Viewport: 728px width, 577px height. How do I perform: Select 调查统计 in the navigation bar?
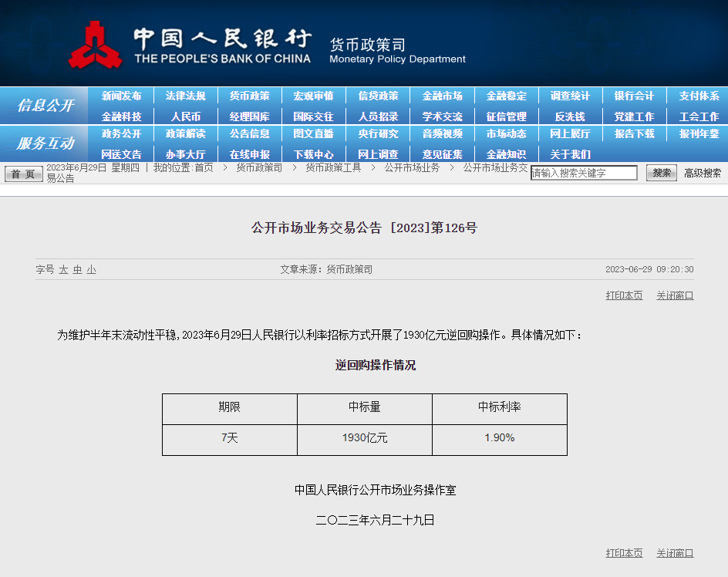(x=570, y=96)
